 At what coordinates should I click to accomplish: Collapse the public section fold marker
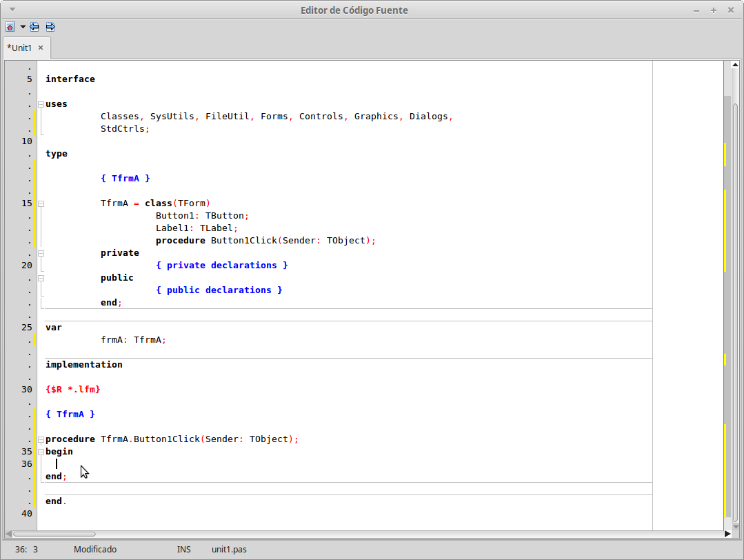tap(41, 277)
